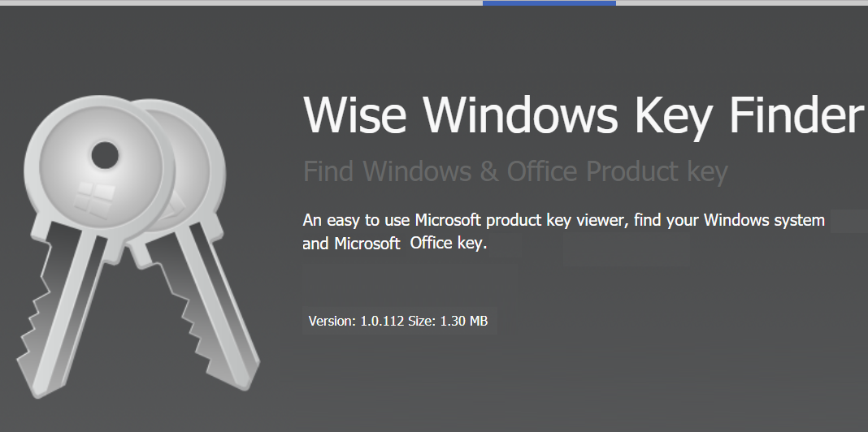This screenshot has height=432, width=868.
Task: Click the front key's toothed blade
Action: [61, 325]
